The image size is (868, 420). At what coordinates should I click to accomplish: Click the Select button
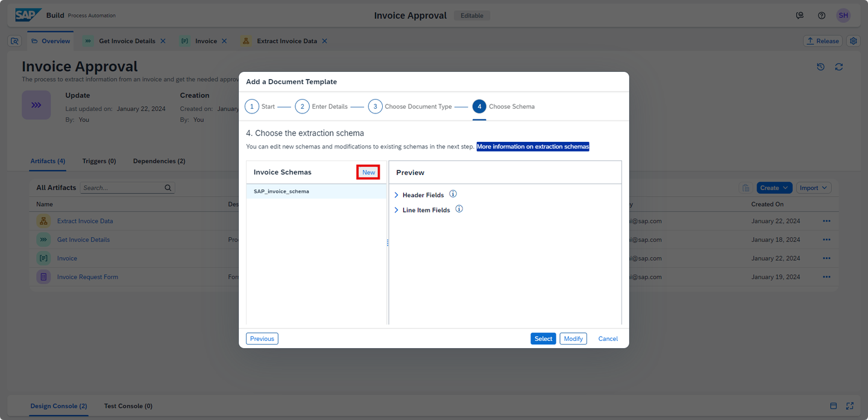pyautogui.click(x=543, y=339)
